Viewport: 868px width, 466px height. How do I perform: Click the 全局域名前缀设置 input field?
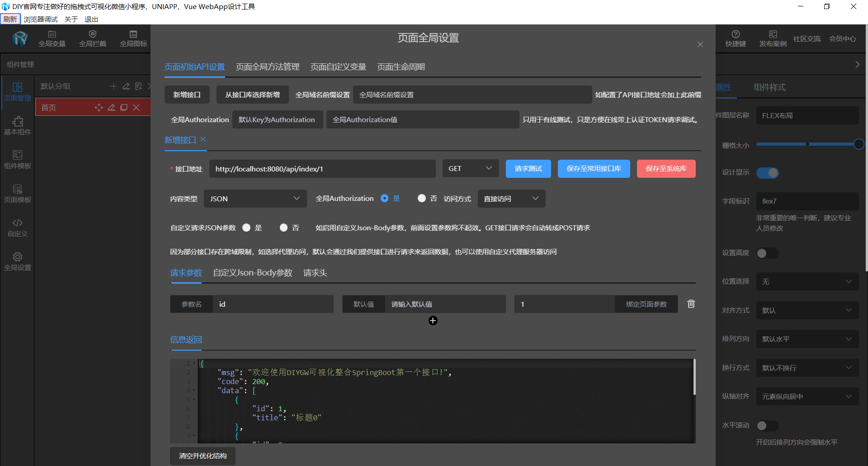click(472, 95)
